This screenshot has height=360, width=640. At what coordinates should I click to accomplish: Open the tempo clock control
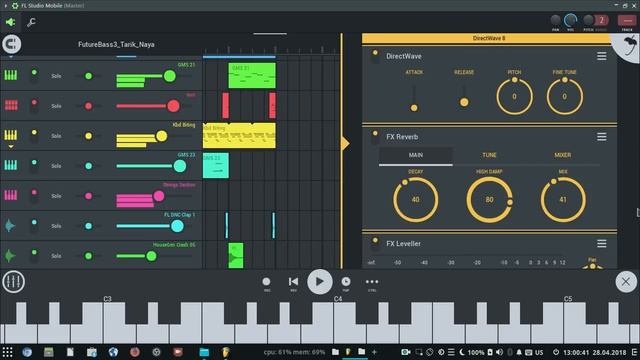click(346, 282)
